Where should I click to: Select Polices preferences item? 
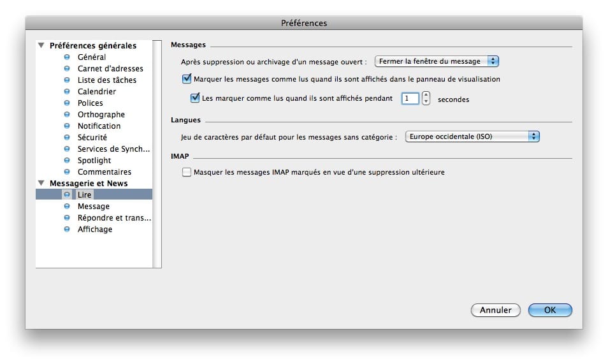point(90,103)
